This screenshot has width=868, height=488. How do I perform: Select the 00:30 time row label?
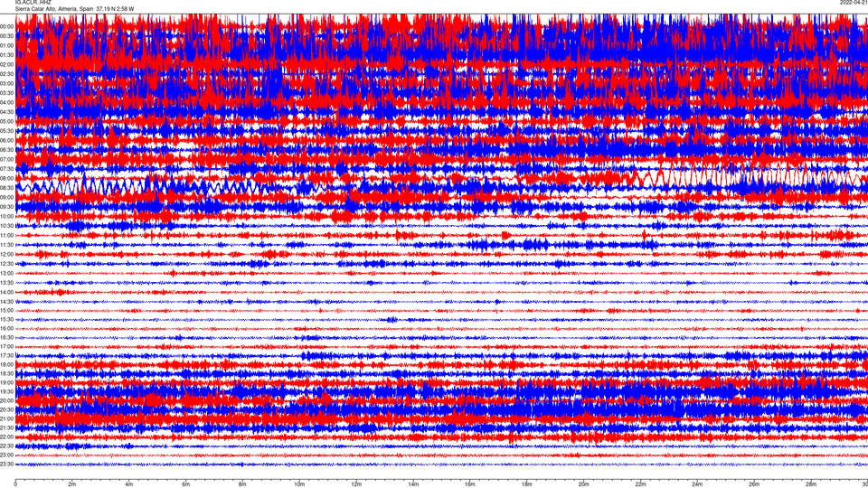pos(6,36)
